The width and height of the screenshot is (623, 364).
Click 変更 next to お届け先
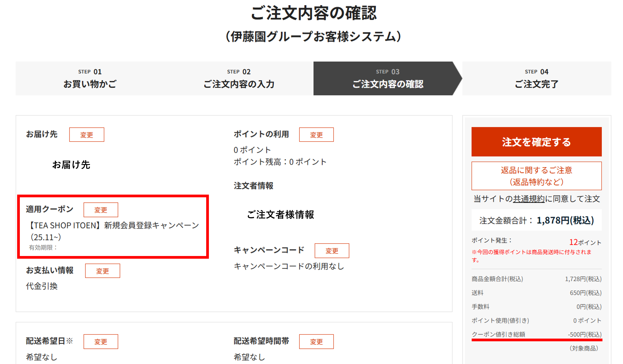point(86,135)
